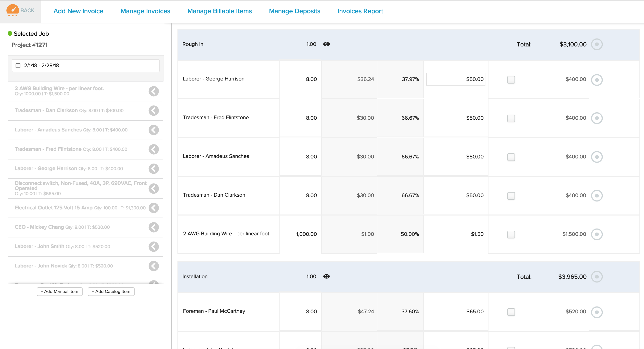Open Manage Billable Items tab

pyautogui.click(x=220, y=11)
